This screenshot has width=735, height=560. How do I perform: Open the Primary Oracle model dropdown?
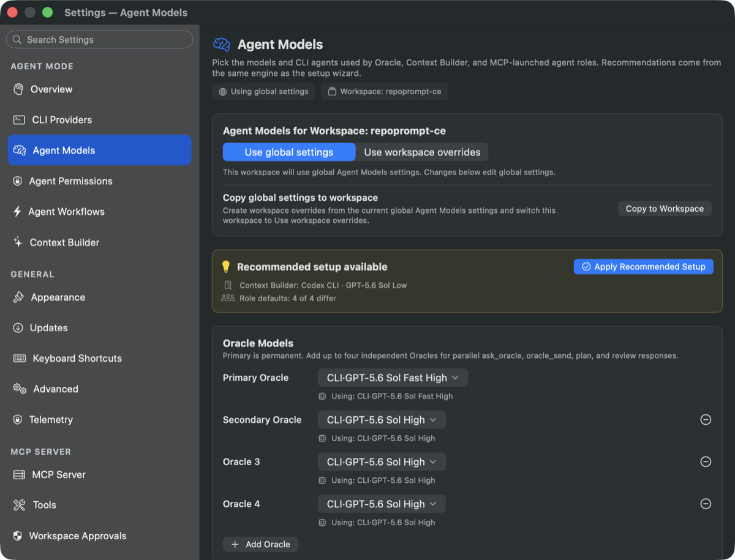393,378
